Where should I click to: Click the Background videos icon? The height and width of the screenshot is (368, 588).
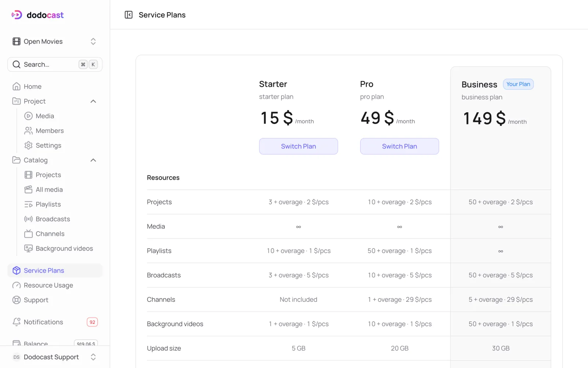[x=28, y=248]
